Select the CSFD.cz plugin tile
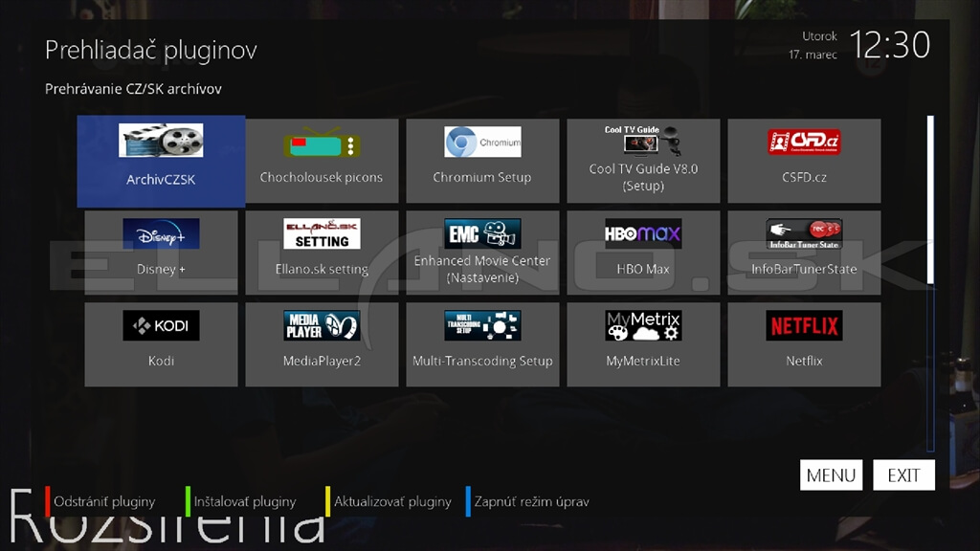Image resolution: width=980 pixels, height=551 pixels. [804, 161]
